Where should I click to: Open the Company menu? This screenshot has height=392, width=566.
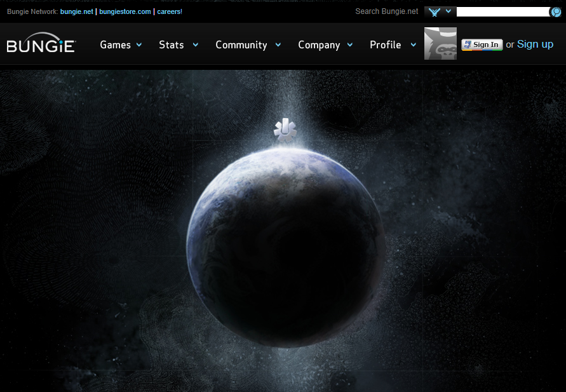(x=319, y=45)
